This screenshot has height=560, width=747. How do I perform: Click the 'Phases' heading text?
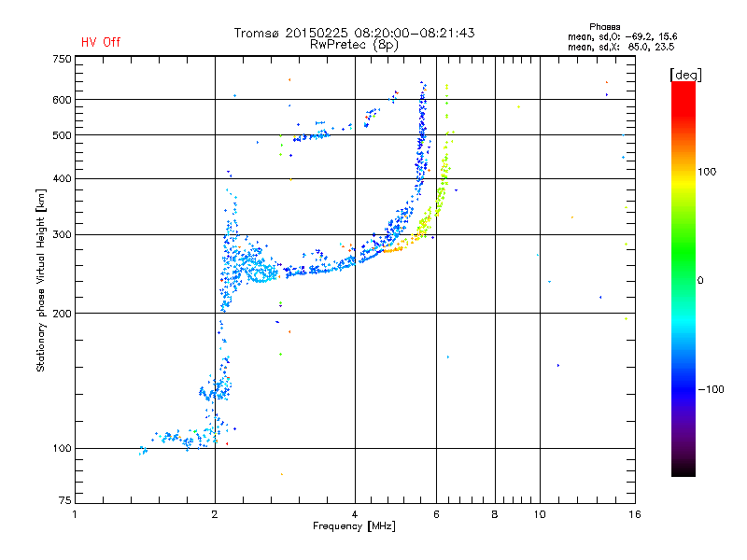click(604, 27)
